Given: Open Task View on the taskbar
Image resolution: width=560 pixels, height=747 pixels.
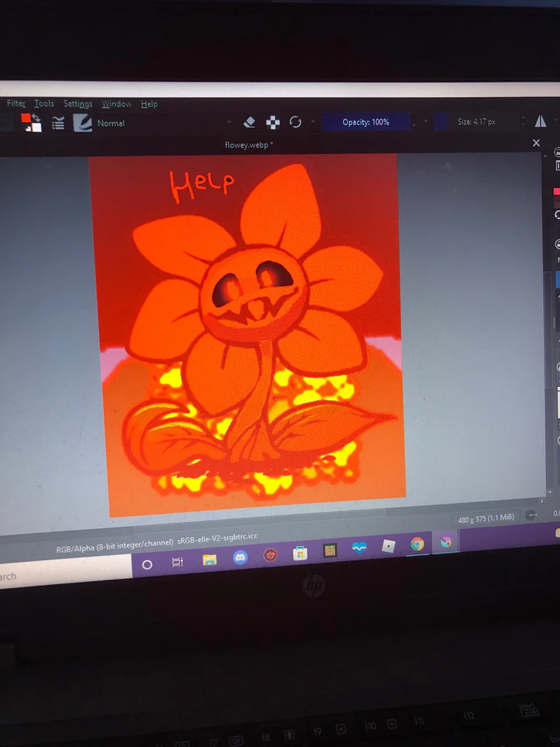Looking at the screenshot, I should (177, 562).
